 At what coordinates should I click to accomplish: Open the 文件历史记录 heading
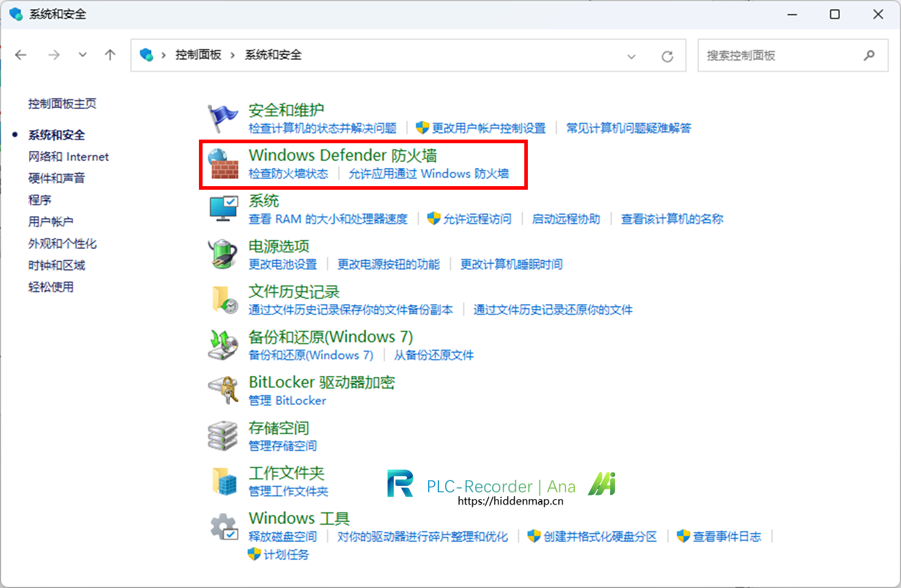coord(294,291)
